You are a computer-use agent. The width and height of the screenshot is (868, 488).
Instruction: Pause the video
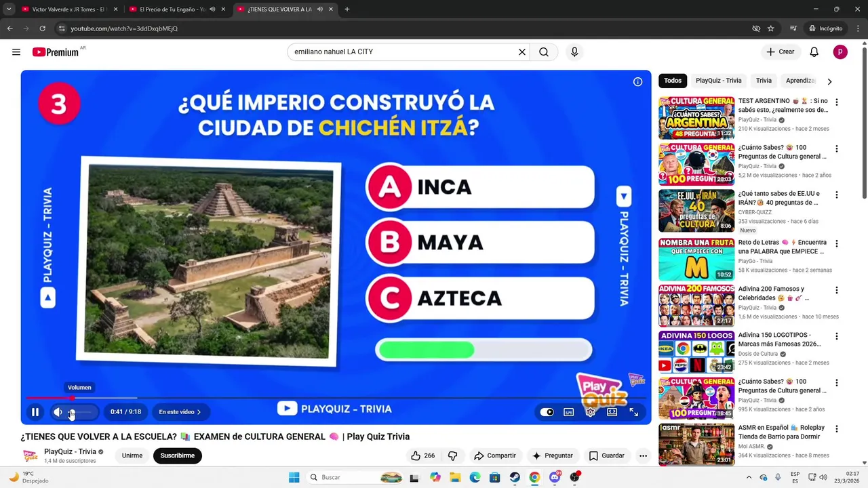click(x=35, y=412)
